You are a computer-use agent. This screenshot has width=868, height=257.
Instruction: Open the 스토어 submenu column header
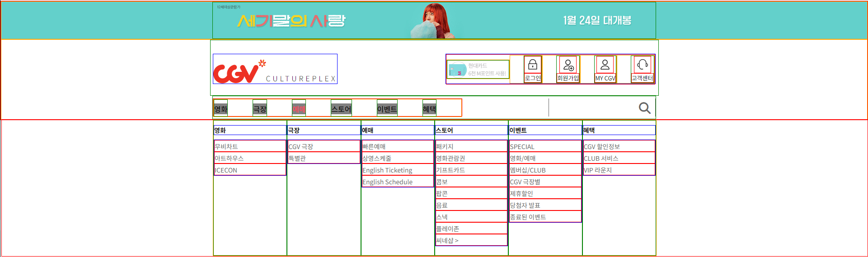(471, 130)
